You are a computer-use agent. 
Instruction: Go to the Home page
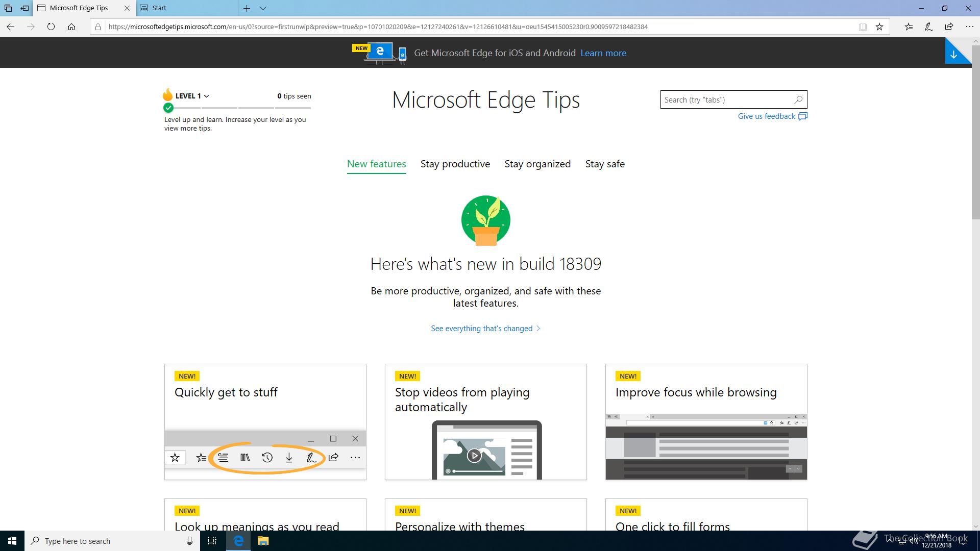click(x=71, y=27)
